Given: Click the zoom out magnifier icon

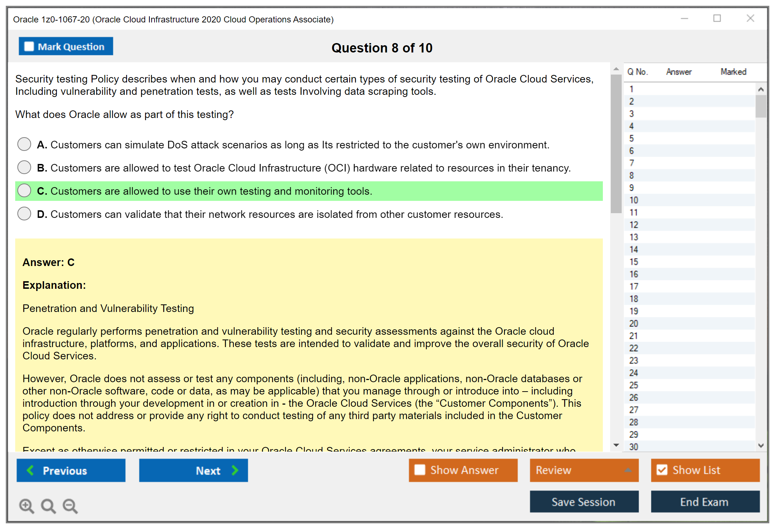Looking at the screenshot, I should click(70, 506).
